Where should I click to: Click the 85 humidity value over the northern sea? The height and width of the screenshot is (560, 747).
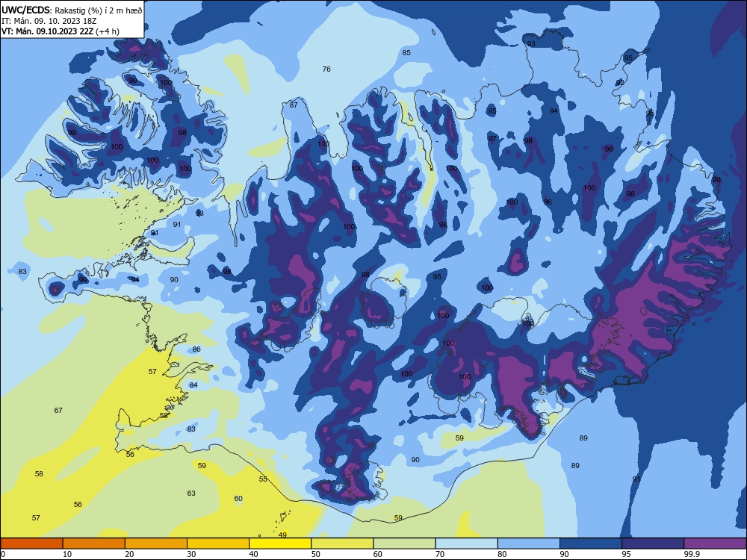click(406, 53)
